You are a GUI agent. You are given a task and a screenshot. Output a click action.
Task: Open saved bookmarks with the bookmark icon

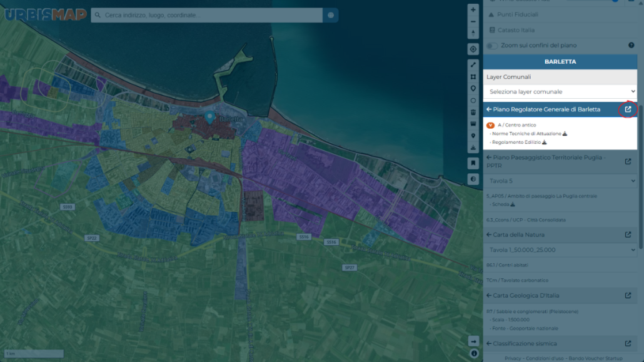point(473,163)
